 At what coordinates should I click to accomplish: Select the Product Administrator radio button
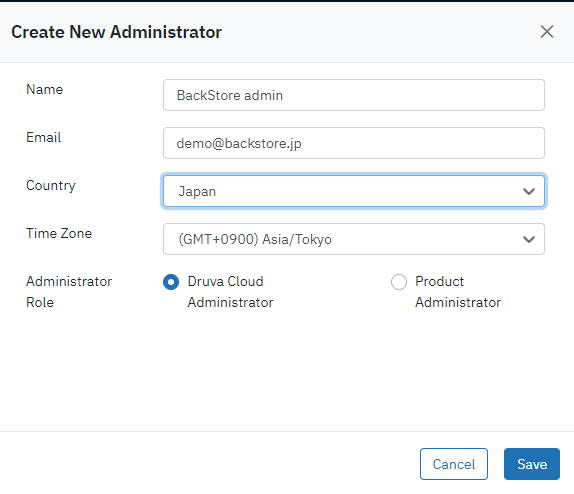(x=399, y=282)
